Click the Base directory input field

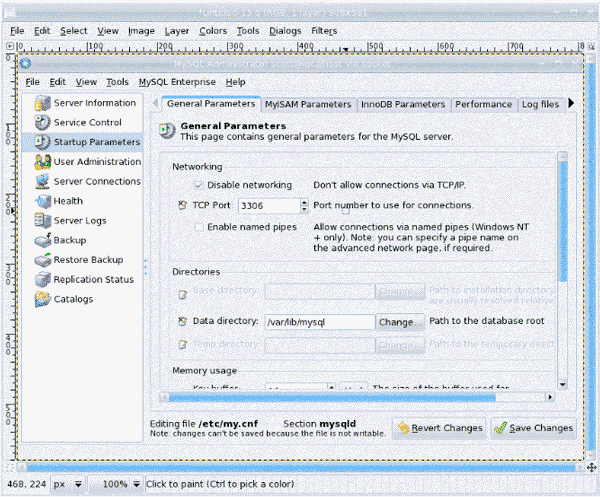click(320, 292)
